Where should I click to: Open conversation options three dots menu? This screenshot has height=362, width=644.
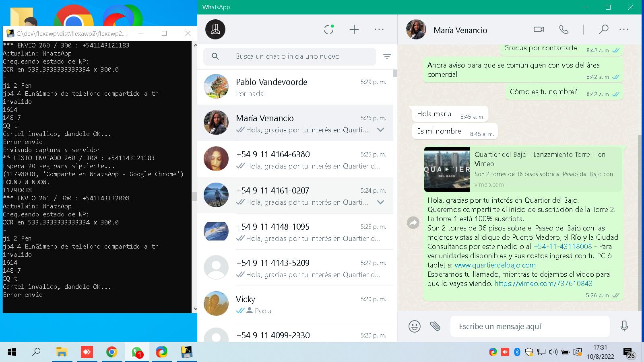[x=624, y=29]
